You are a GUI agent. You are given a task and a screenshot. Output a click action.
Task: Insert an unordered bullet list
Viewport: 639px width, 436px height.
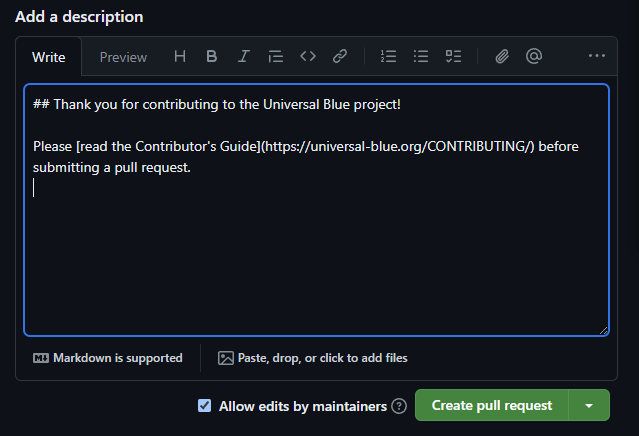pyautogui.click(x=421, y=57)
